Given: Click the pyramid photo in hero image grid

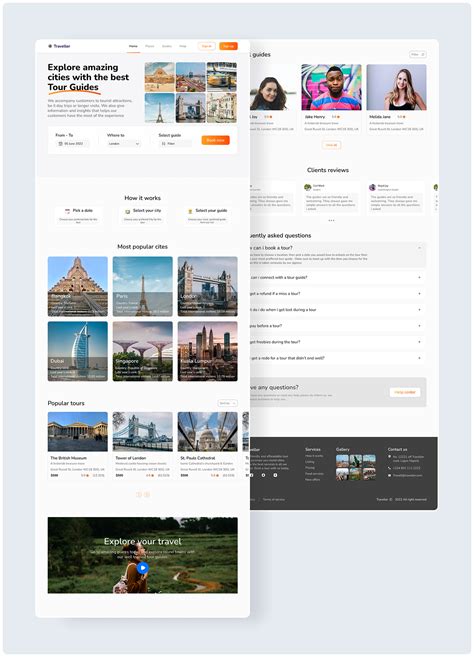Looking at the screenshot, I should pyautogui.click(x=160, y=77).
